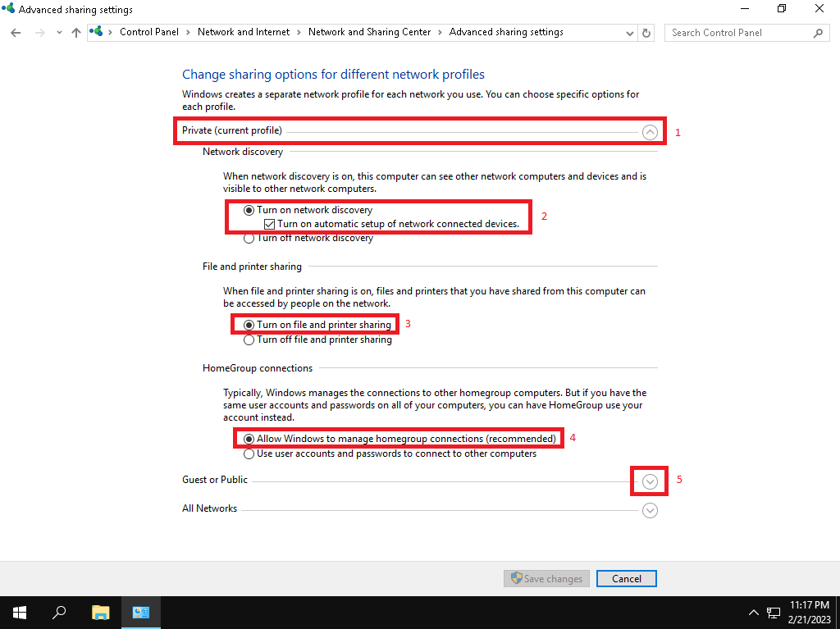This screenshot has height=629, width=840.
Task: Select Use user accounts and passwords option
Action: point(249,454)
